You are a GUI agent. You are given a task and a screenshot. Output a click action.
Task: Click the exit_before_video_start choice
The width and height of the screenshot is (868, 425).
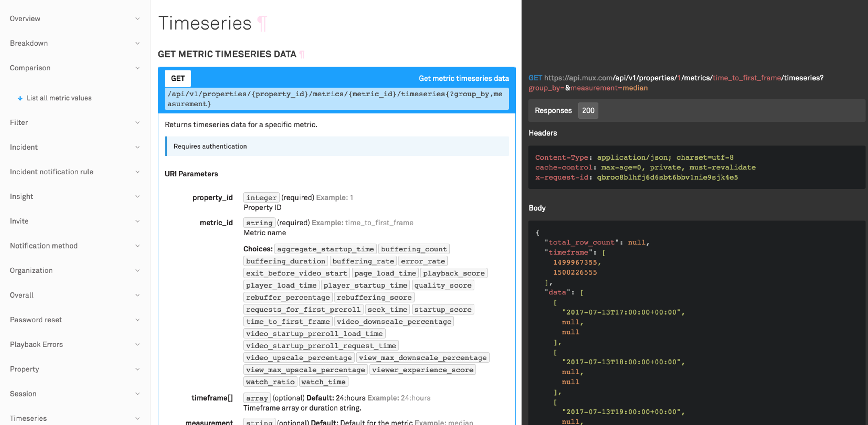pos(297,273)
